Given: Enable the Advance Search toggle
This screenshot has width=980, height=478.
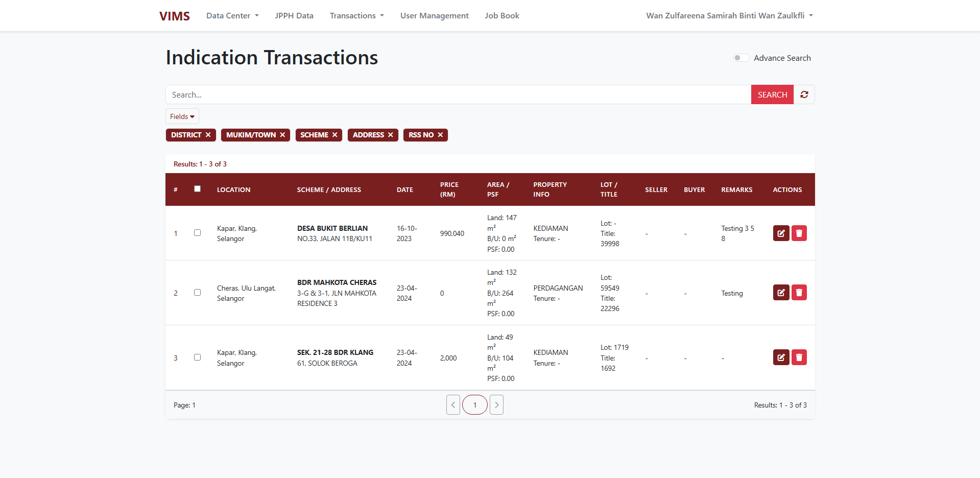Looking at the screenshot, I should [x=740, y=58].
